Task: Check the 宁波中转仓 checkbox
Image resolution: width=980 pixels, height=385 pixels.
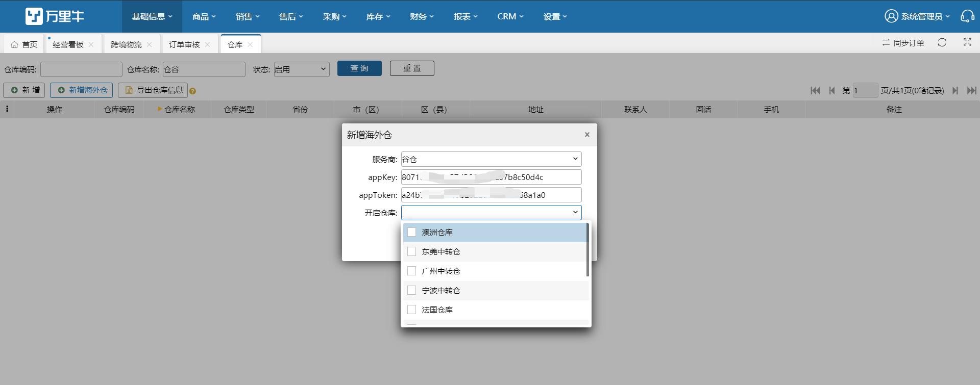Action: pos(412,290)
